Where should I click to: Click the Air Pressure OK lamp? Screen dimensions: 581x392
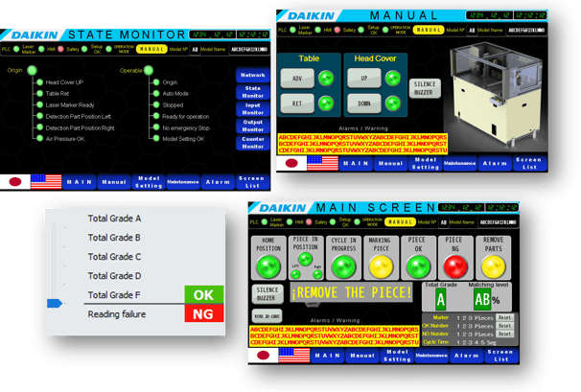(x=39, y=139)
